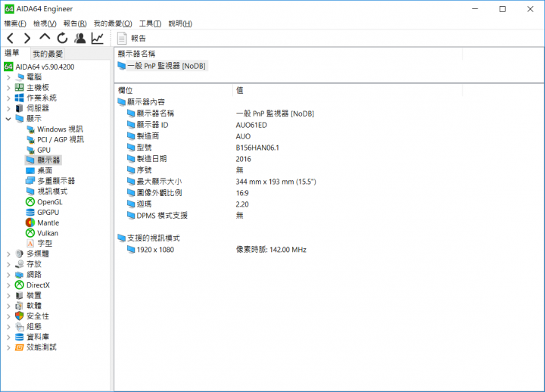The height and width of the screenshot is (392, 545).
Task: Open the line graph toolbar icon
Action: [98, 39]
